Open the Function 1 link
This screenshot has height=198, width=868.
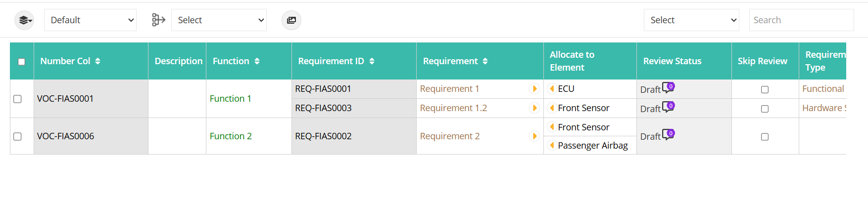(x=231, y=98)
